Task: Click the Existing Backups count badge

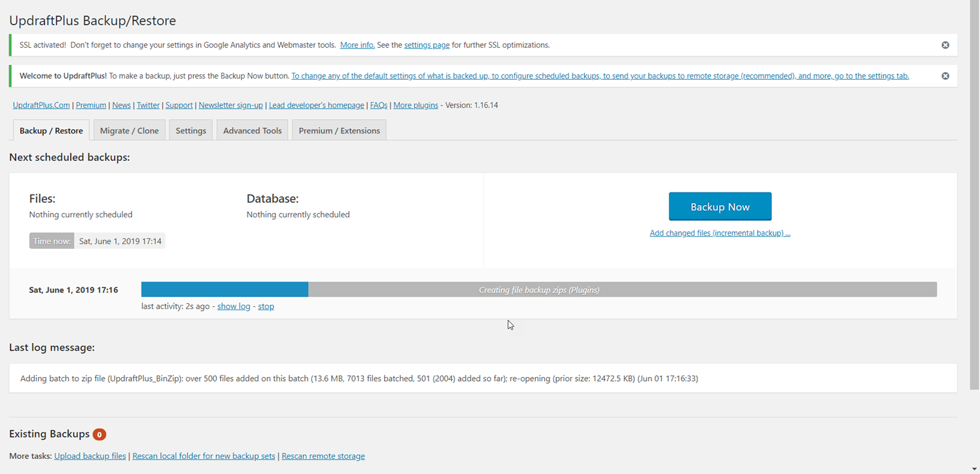Action: [x=99, y=434]
